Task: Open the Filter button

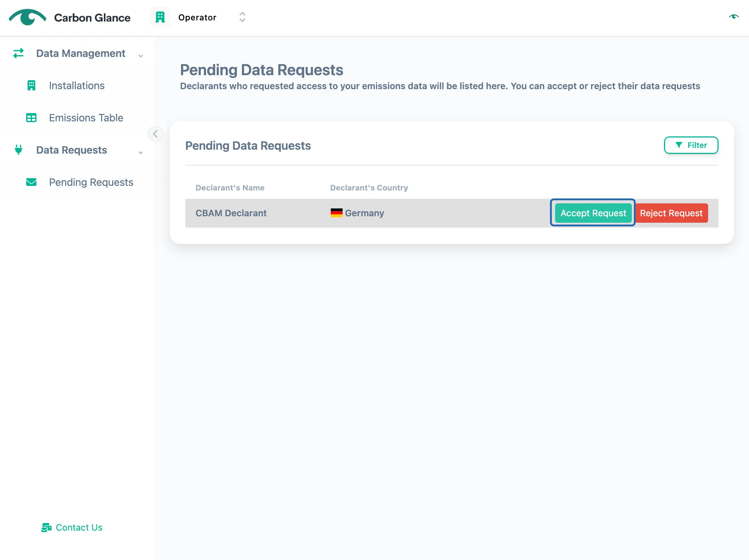Action: (x=691, y=145)
